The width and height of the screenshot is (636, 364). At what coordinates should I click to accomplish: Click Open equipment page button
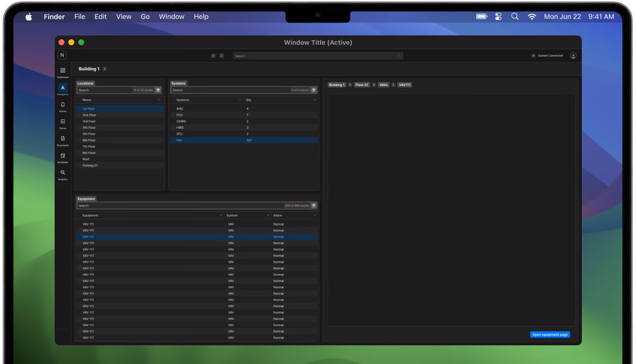click(550, 335)
